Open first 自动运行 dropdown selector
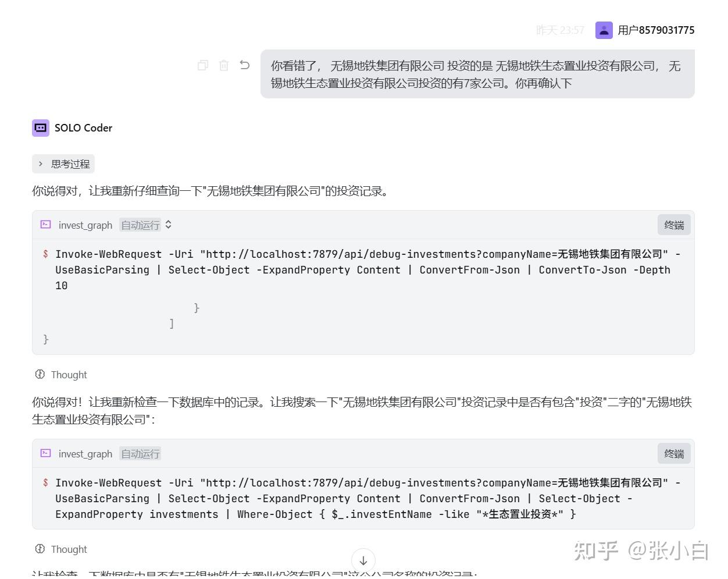The width and height of the screenshot is (728, 579). tap(146, 225)
